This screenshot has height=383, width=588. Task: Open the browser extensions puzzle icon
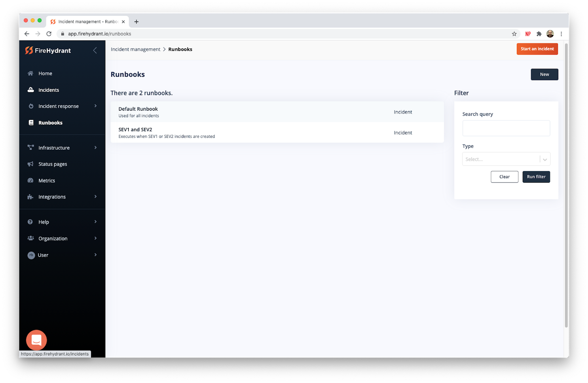(539, 34)
